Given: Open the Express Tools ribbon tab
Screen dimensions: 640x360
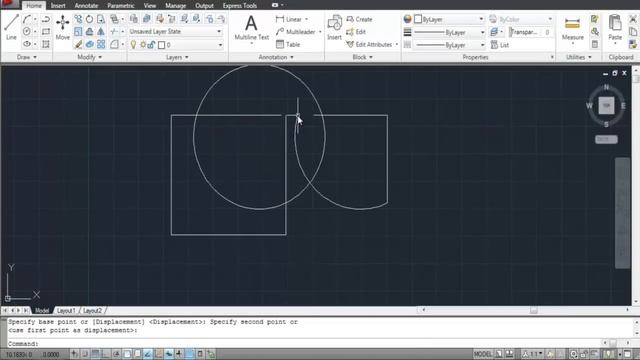Looking at the screenshot, I should pyautogui.click(x=240, y=6).
